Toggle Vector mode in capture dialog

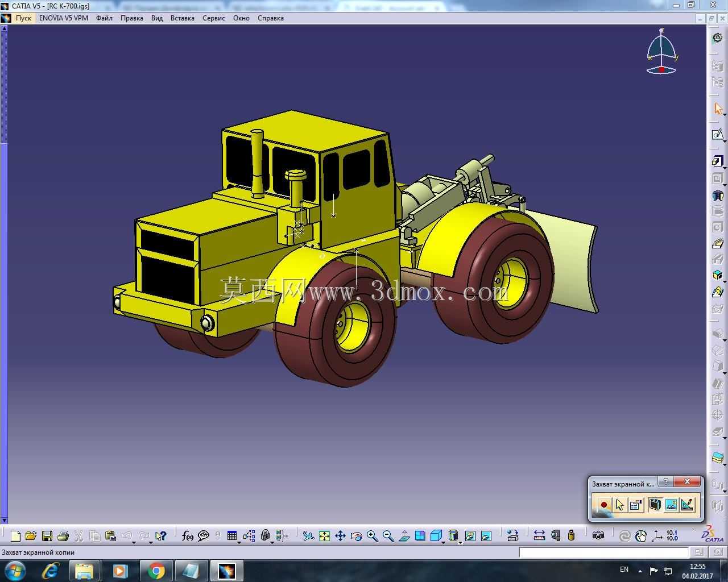pos(687,504)
